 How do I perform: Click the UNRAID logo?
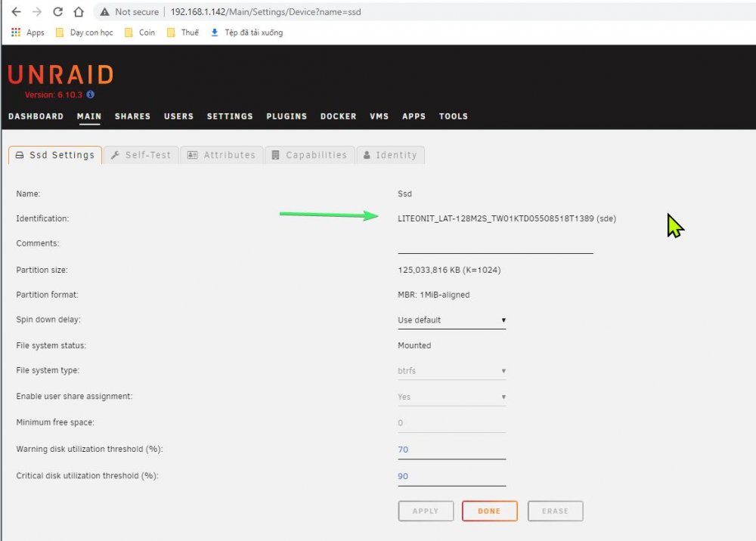click(60, 75)
